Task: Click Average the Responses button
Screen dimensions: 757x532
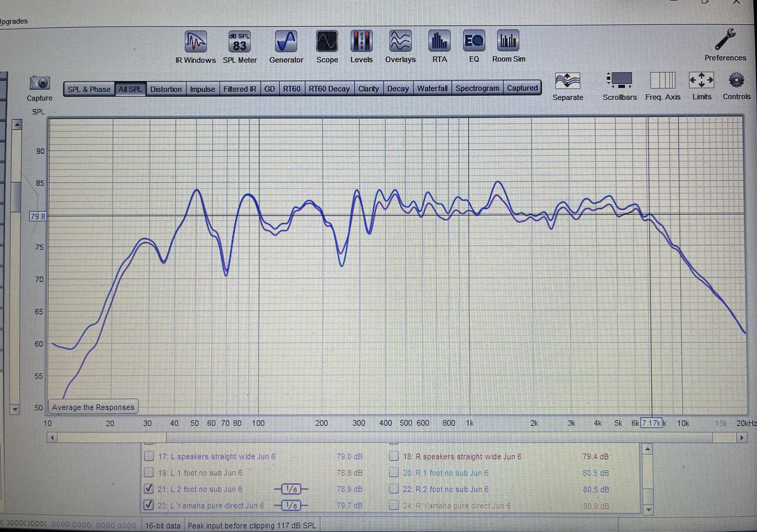Action: tap(93, 407)
